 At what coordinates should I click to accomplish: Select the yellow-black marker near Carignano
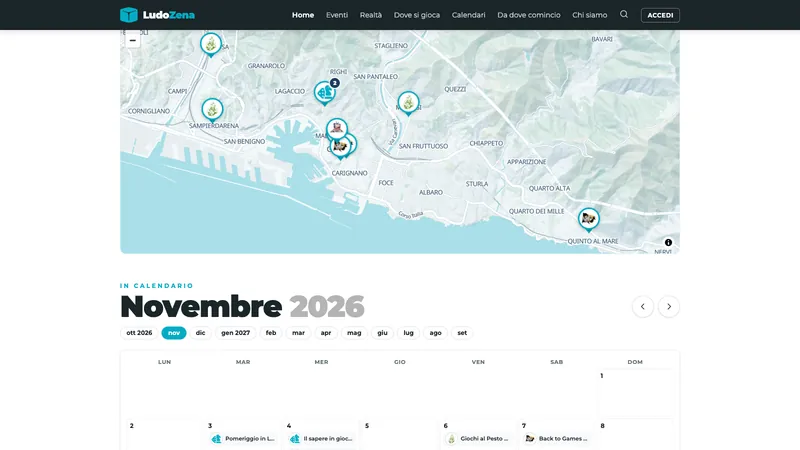[x=340, y=147]
